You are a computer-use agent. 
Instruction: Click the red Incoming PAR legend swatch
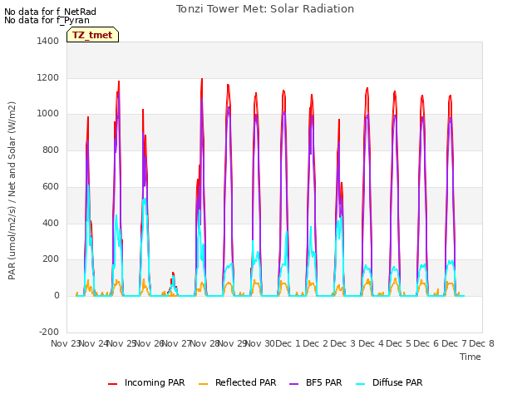pyautogui.click(x=113, y=384)
